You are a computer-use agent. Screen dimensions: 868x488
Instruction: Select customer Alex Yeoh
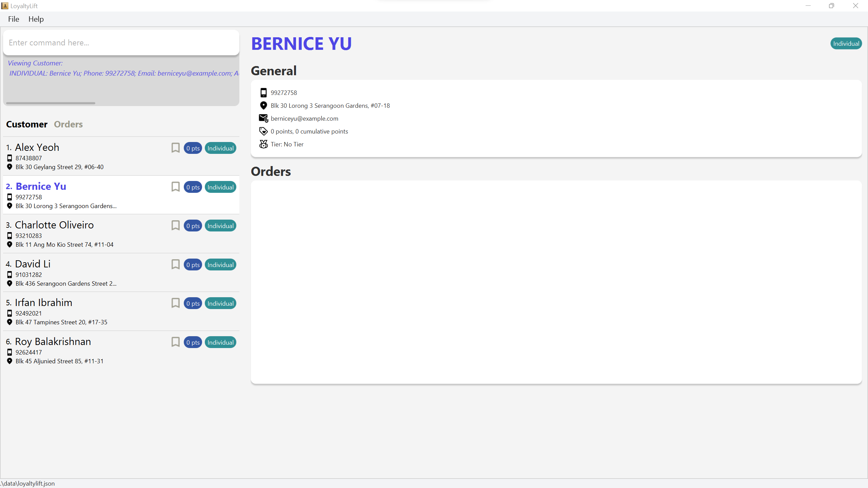click(x=121, y=156)
